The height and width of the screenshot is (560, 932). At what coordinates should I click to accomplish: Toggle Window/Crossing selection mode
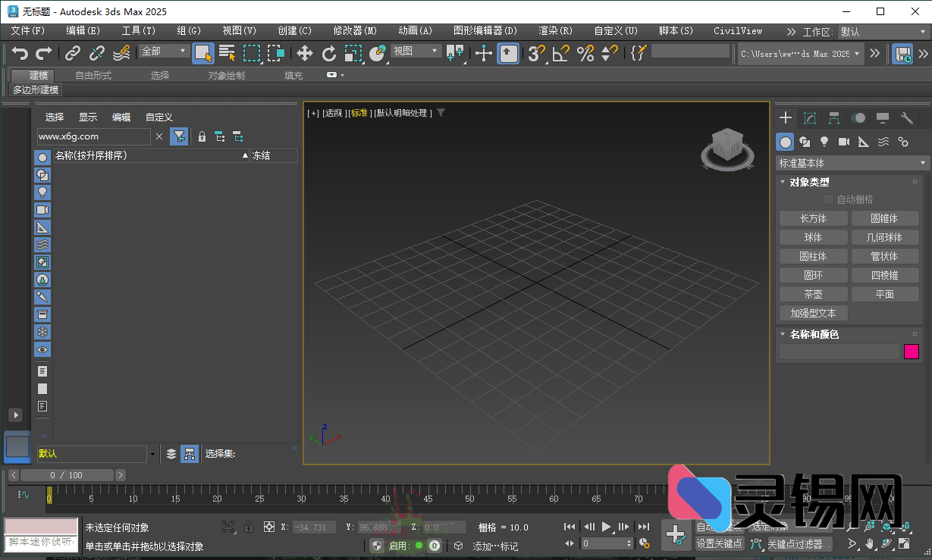(x=276, y=53)
